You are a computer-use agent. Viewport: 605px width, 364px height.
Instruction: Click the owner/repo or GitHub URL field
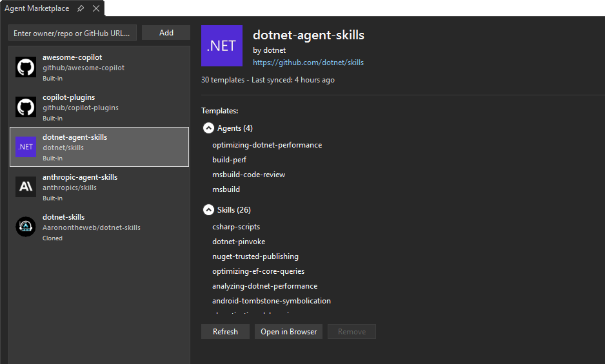point(72,33)
